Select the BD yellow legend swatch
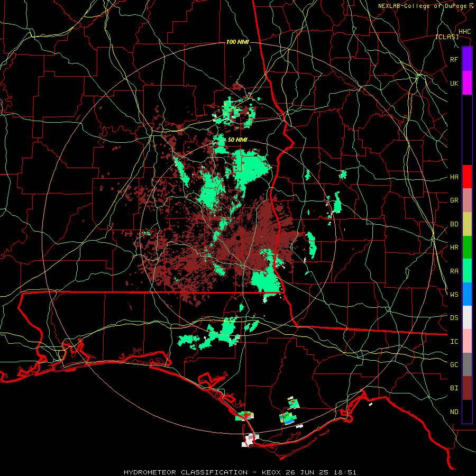Screen dimensions: 476x476 point(467,224)
